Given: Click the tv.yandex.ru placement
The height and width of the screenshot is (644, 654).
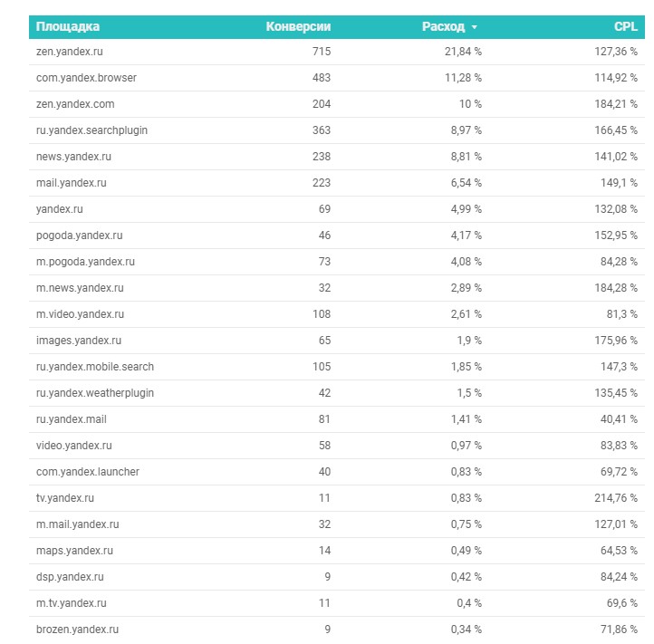Looking at the screenshot, I should 65,498.
